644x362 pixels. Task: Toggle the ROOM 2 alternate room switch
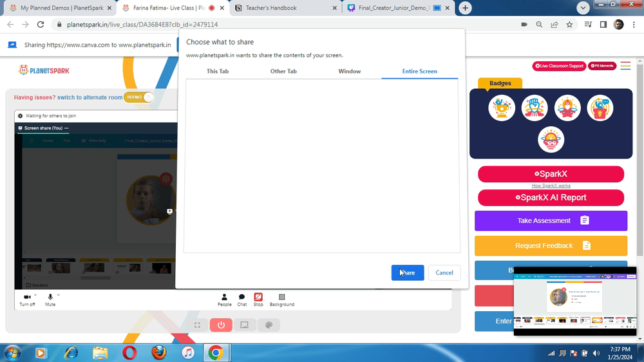139,97
